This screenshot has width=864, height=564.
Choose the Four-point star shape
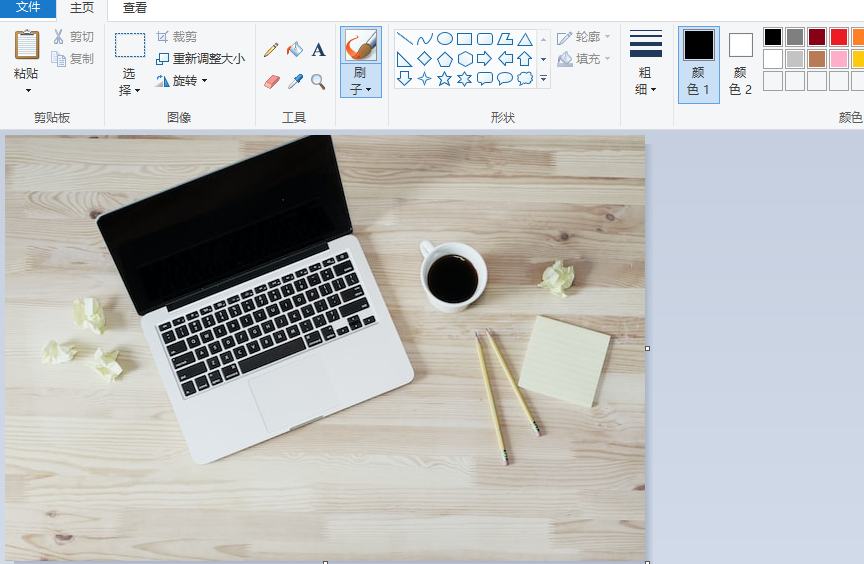(425, 78)
